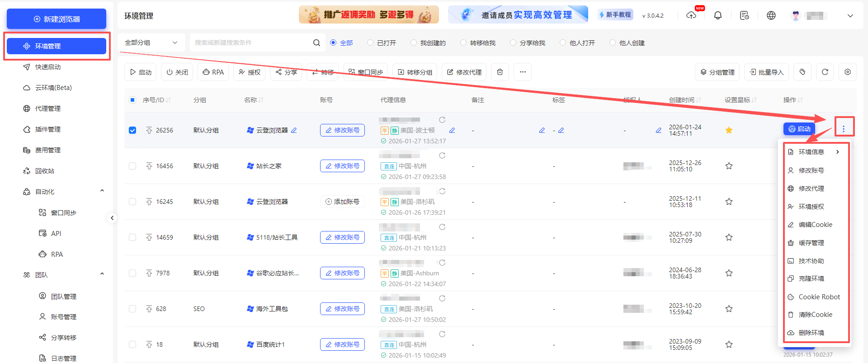The image size is (868, 363).
Task: Open API under 自动化
Action: [x=56, y=233]
